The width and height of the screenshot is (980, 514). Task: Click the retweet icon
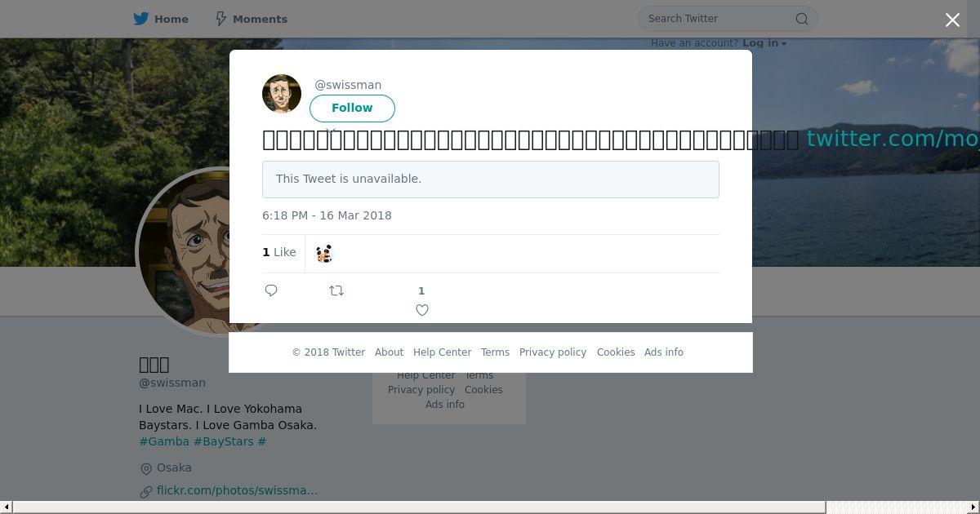tap(336, 290)
